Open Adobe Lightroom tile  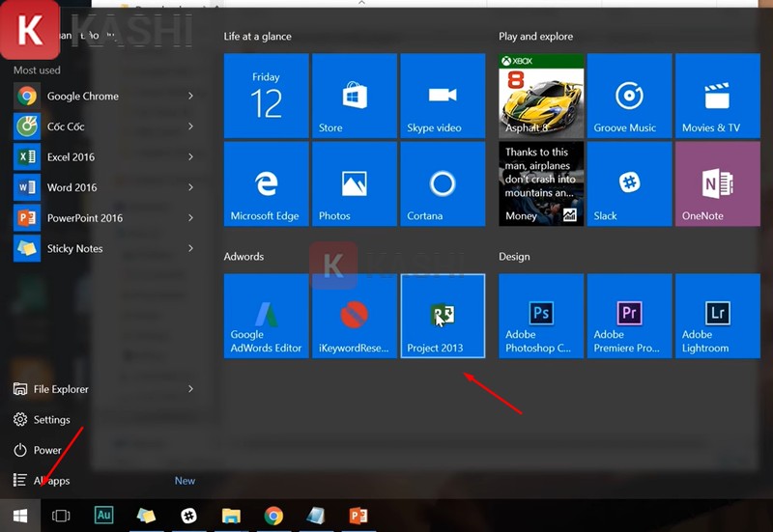(718, 317)
